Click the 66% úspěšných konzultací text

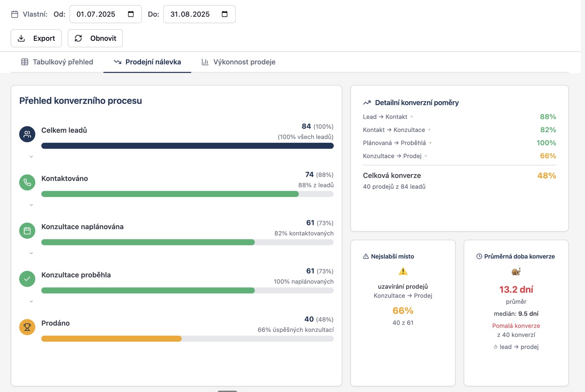[295, 330]
